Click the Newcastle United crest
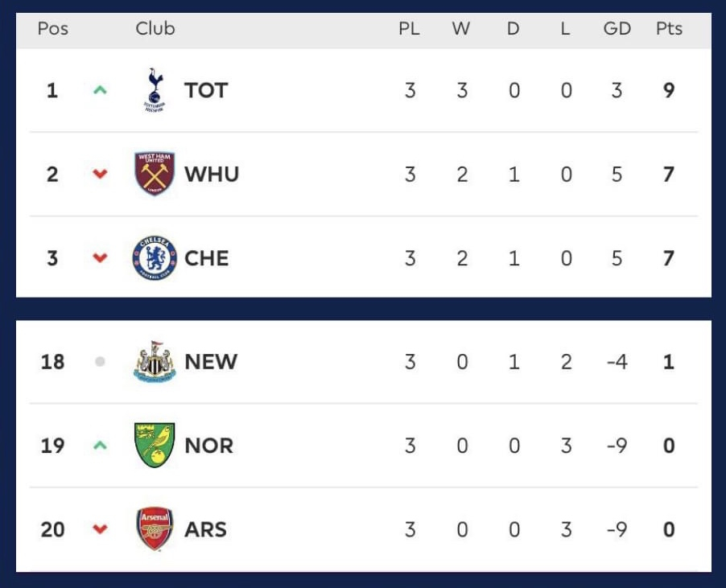Viewport: 726px width, 588px height. (x=155, y=361)
